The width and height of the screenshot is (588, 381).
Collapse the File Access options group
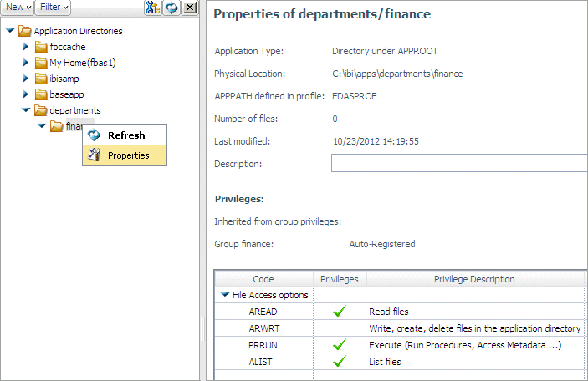225,295
